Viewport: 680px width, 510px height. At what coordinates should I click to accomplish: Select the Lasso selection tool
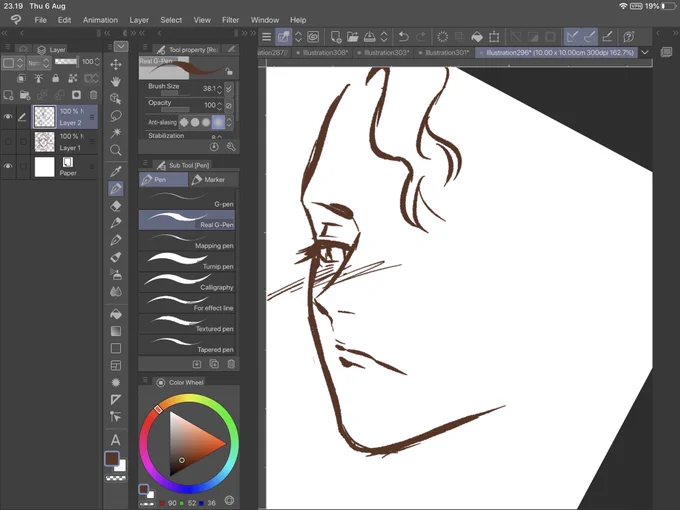point(116,116)
